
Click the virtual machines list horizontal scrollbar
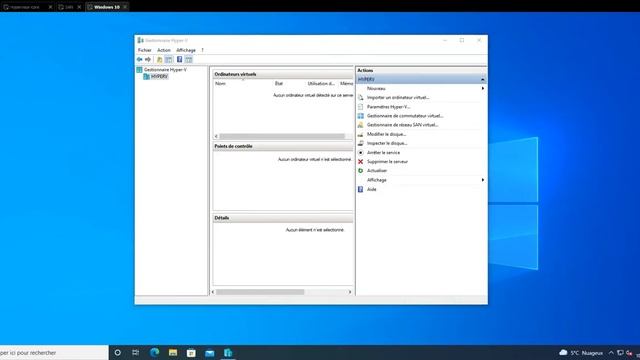pos(282,136)
